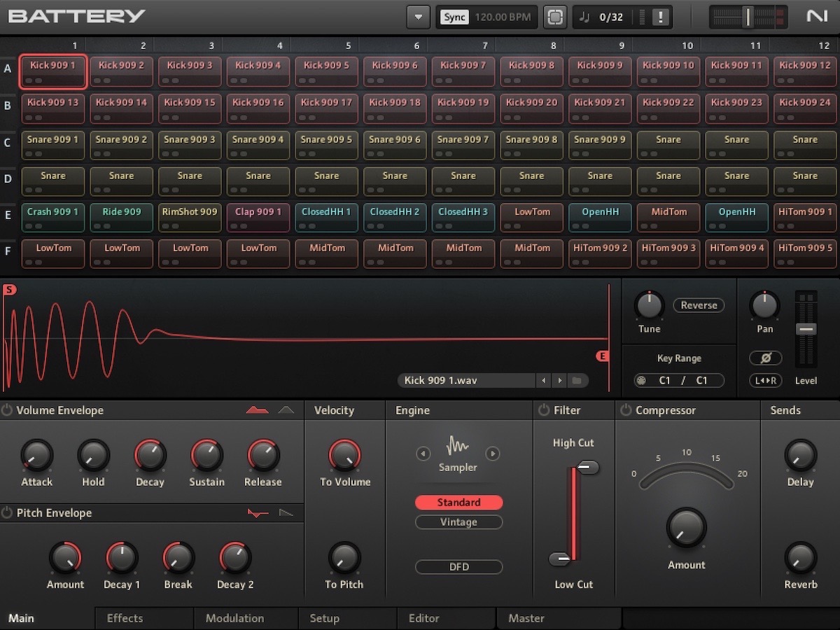
Task: Click the Delay send knob
Action: [x=801, y=456]
